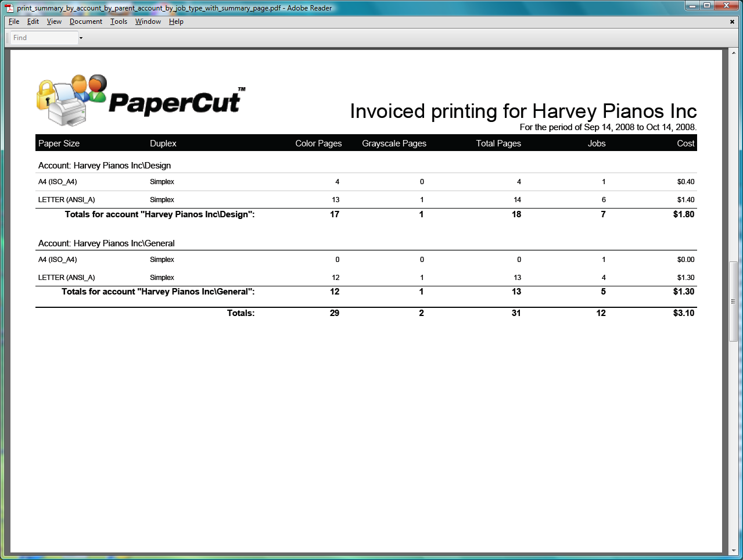Click the 'Cost' column header
743x560 pixels.
tap(685, 143)
